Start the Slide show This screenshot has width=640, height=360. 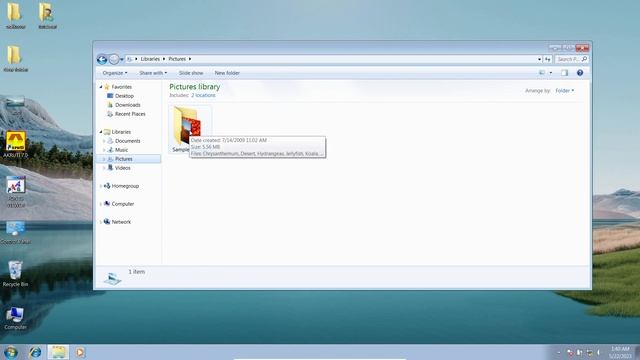tap(191, 73)
